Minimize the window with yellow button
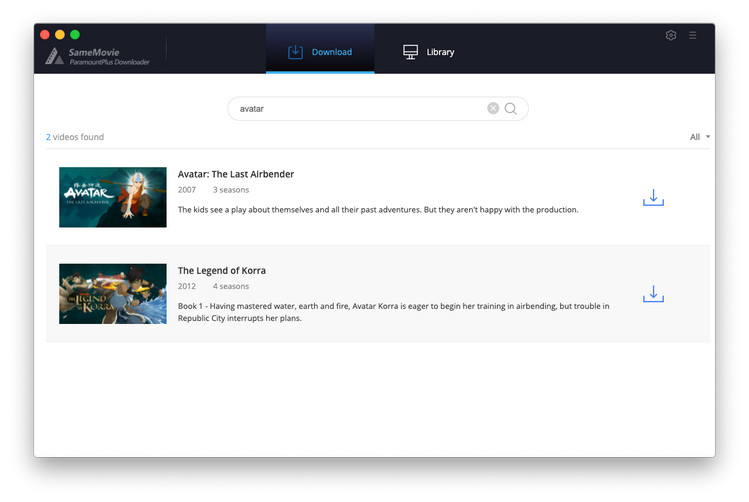 pos(60,34)
